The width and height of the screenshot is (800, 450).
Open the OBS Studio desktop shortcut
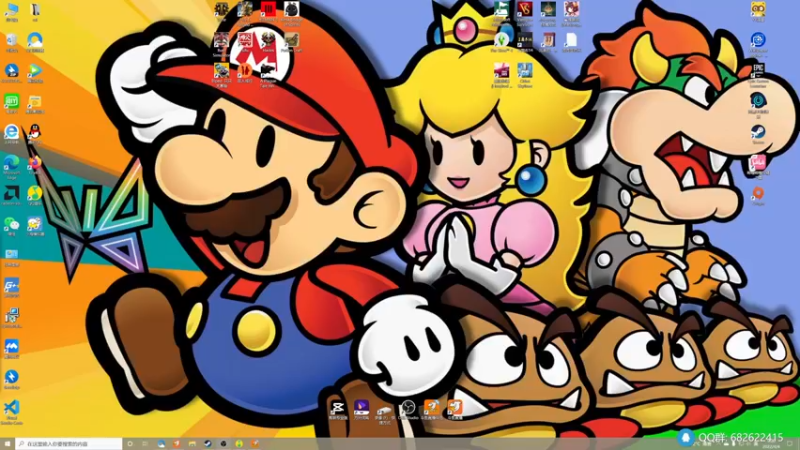point(408,408)
